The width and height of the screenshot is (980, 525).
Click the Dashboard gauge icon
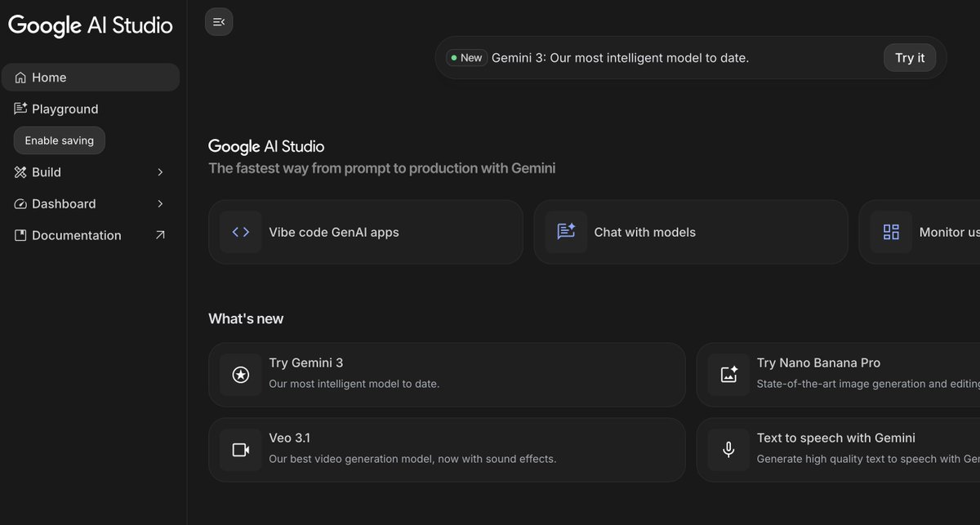point(20,204)
